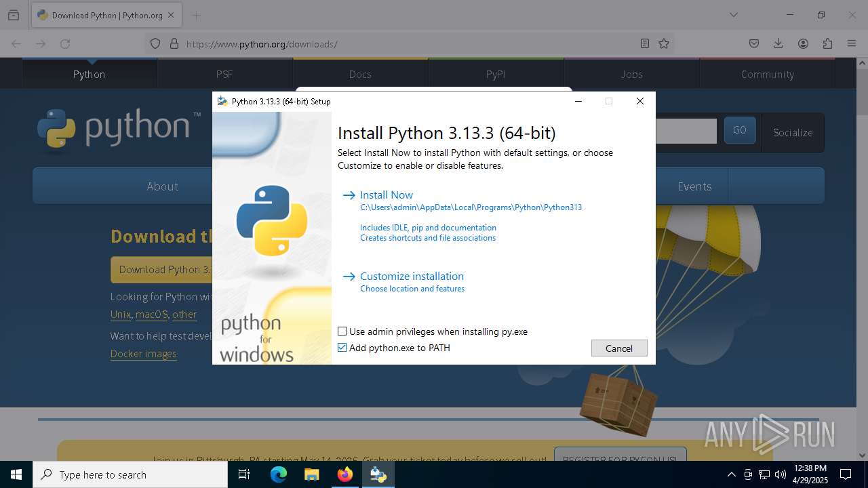
Task: Open the Community tab
Action: click(767, 74)
